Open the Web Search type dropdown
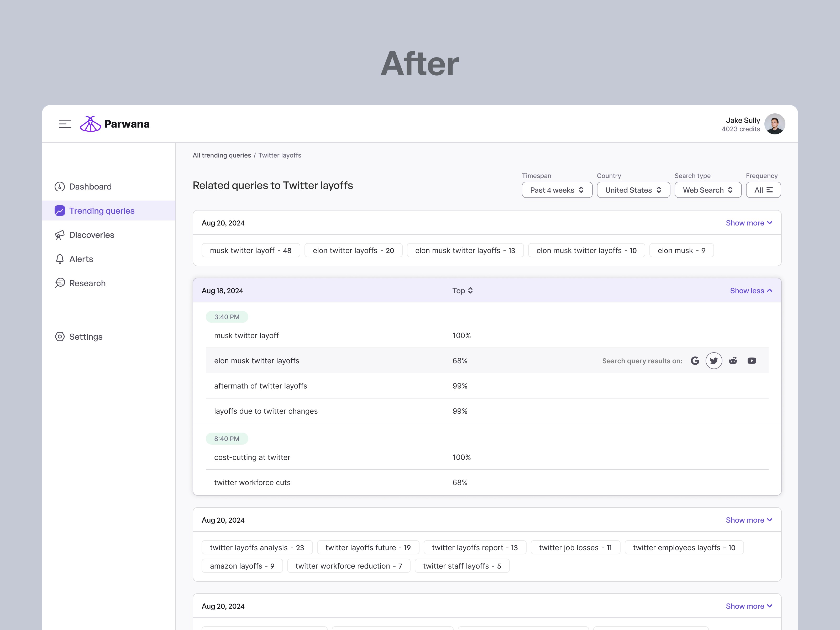840x630 pixels. click(707, 190)
